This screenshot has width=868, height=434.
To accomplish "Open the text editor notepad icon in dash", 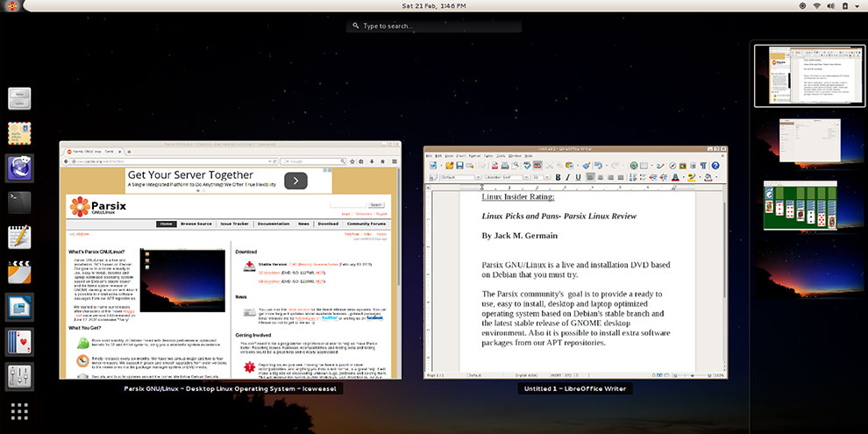I will coord(19,238).
